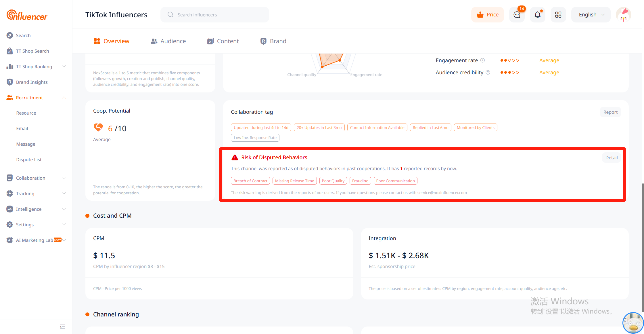The height and width of the screenshot is (334, 644).
Task: Open the English language dropdown
Action: [x=591, y=15]
